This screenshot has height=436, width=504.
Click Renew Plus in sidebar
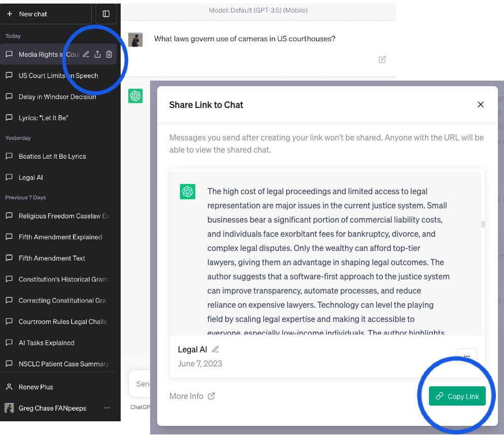click(x=58, y=387)
